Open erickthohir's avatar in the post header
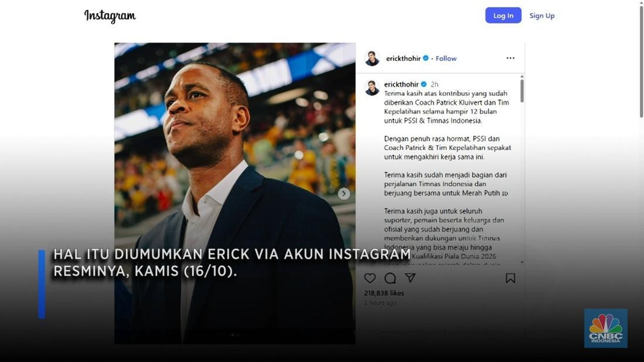 (x=372, y=58)
